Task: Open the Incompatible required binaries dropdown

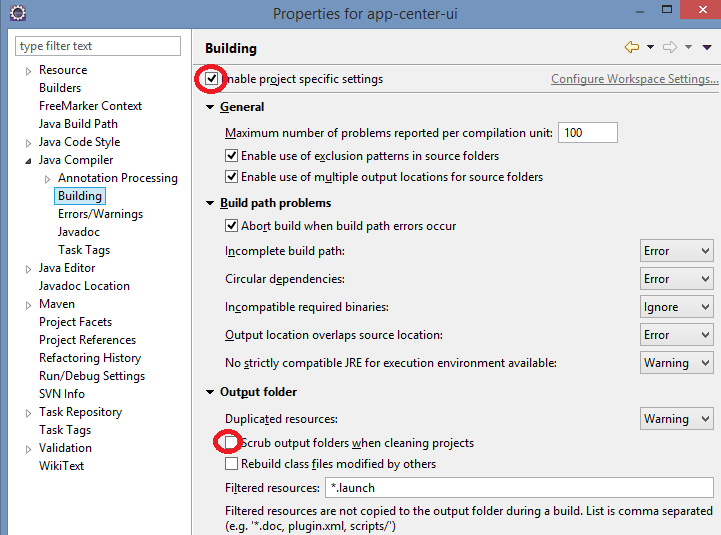Action: tap(676, 307)
